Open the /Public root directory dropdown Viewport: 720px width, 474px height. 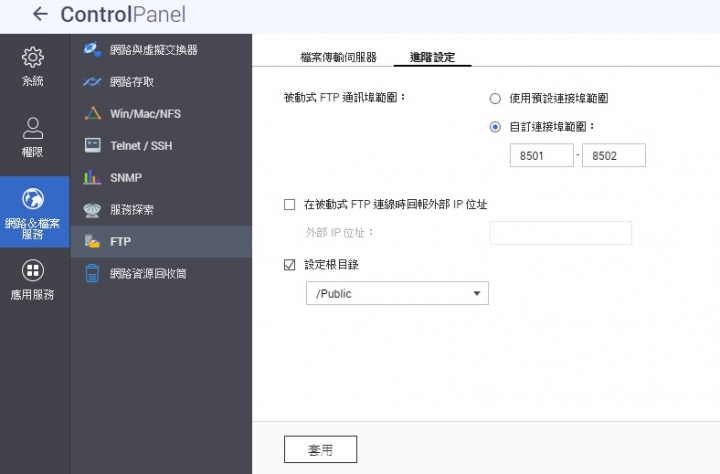point(397,293)
